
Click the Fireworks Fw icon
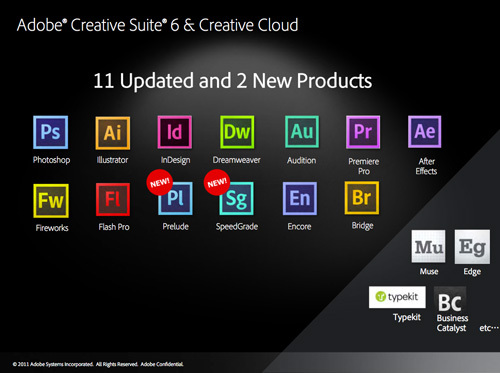click(51, 201)
